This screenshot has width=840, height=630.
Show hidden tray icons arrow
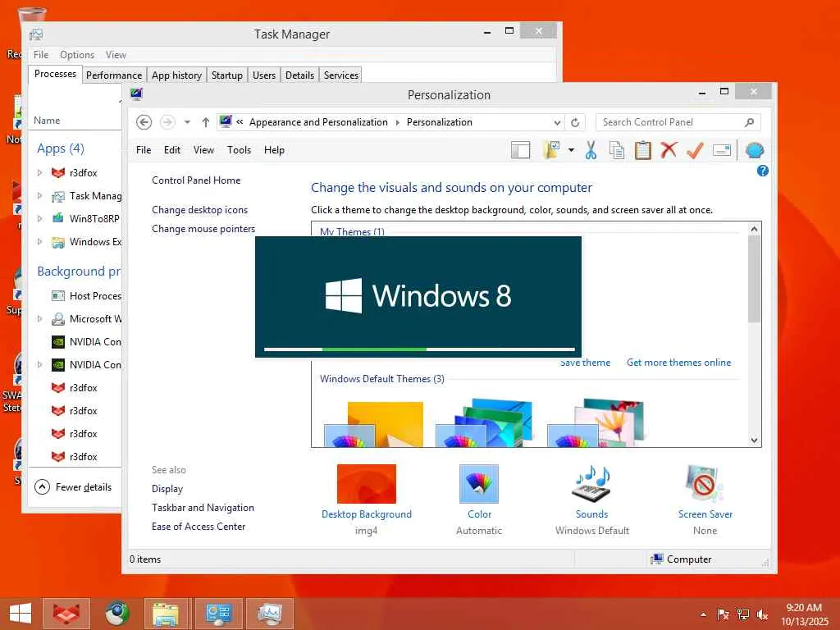(703, 614)
